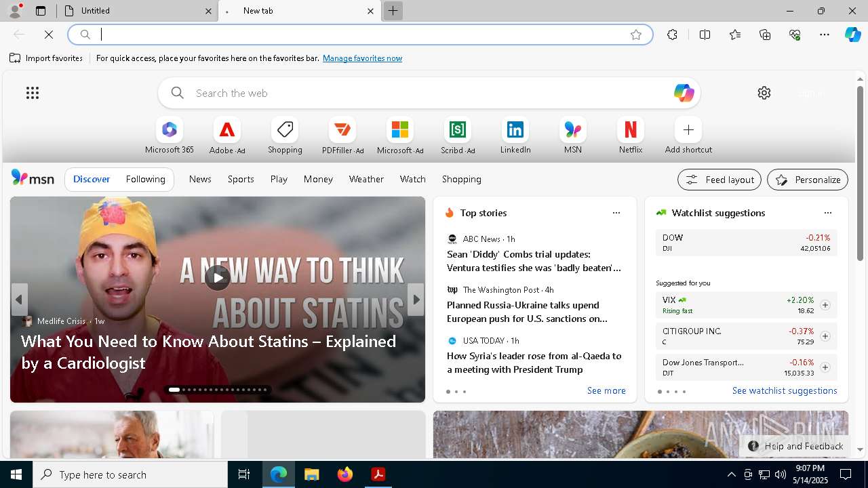Open Help and Feedback button
The width and height of the screenshot is (868, 488).
(795, 446)
